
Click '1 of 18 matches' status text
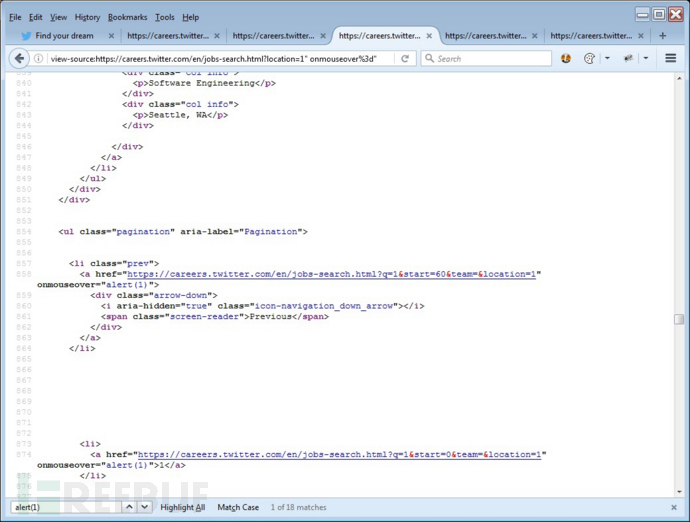(298, 507)
